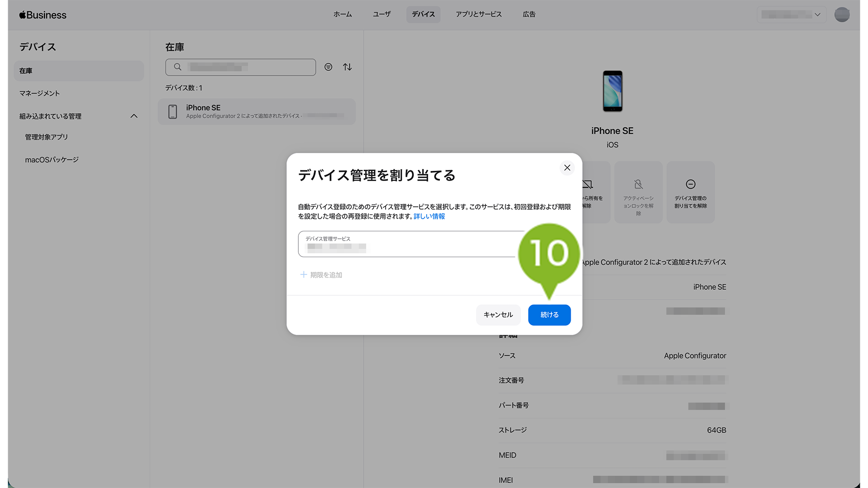Close the device management dialog
Viewport: 868px width, 488px height.
tap(567, 168)
